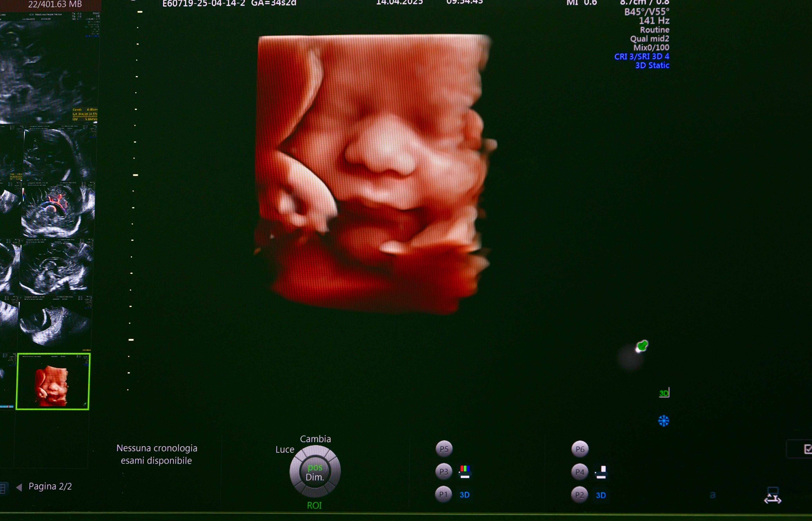
Task: Click the green 3D mode indicator
Action: (x=664, y=393)
